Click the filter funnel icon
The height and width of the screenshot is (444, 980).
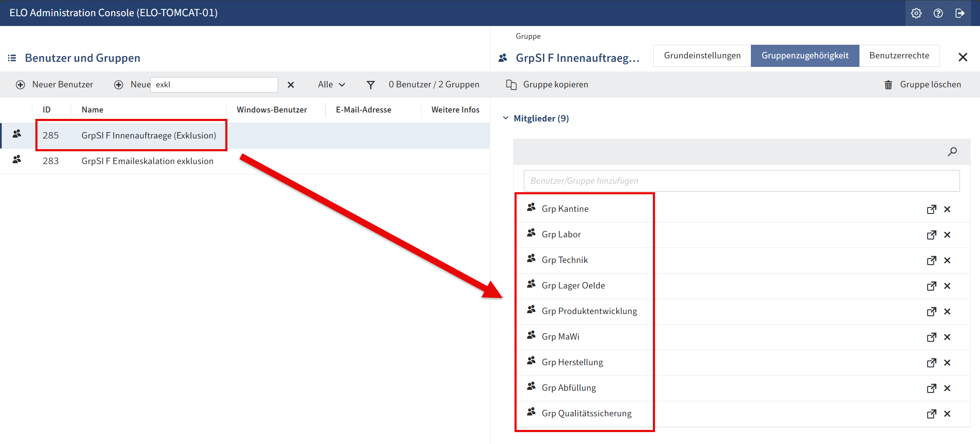pyautogui.click(x=371, y=85)
